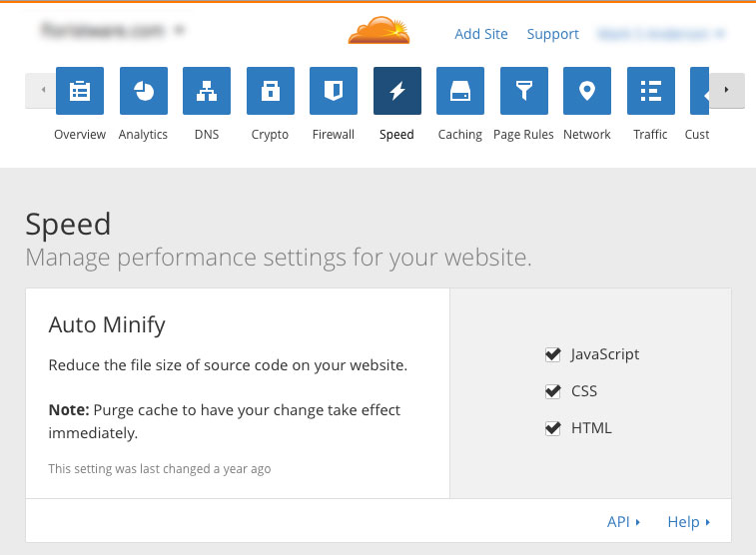Go to the DNS network tree icon
Image resolution: width=756 pixels, height=555 pixels.
point(207,91)
